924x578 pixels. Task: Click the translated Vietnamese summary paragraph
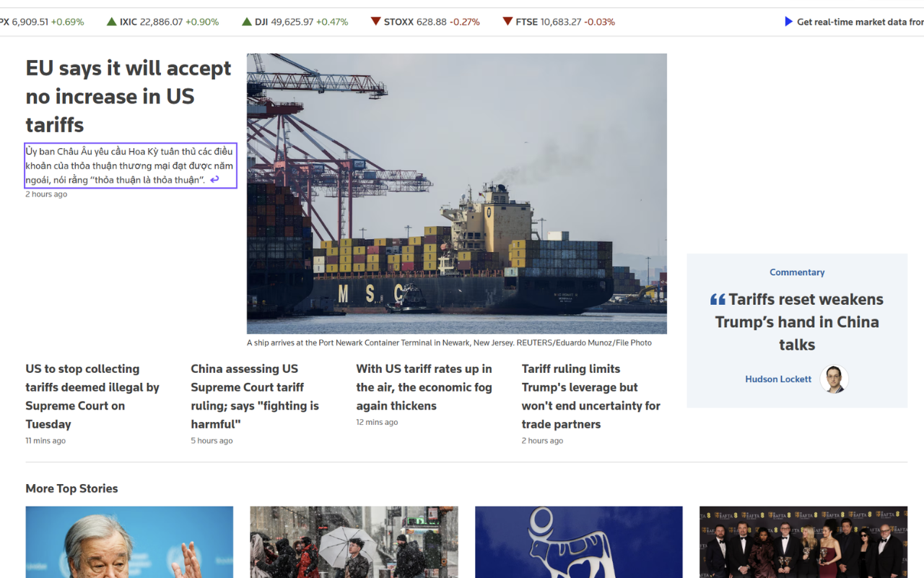pos(130,165)
